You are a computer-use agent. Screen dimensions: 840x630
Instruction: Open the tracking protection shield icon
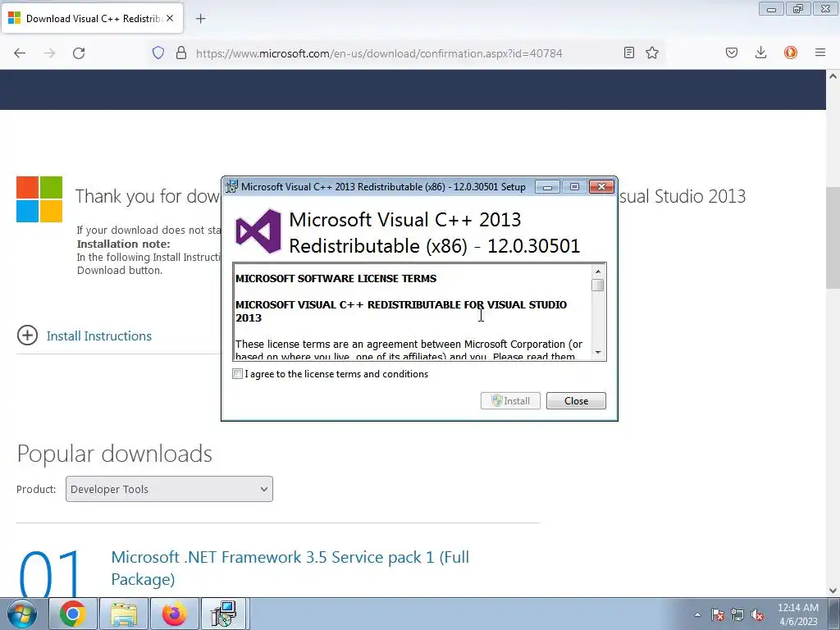158,53
